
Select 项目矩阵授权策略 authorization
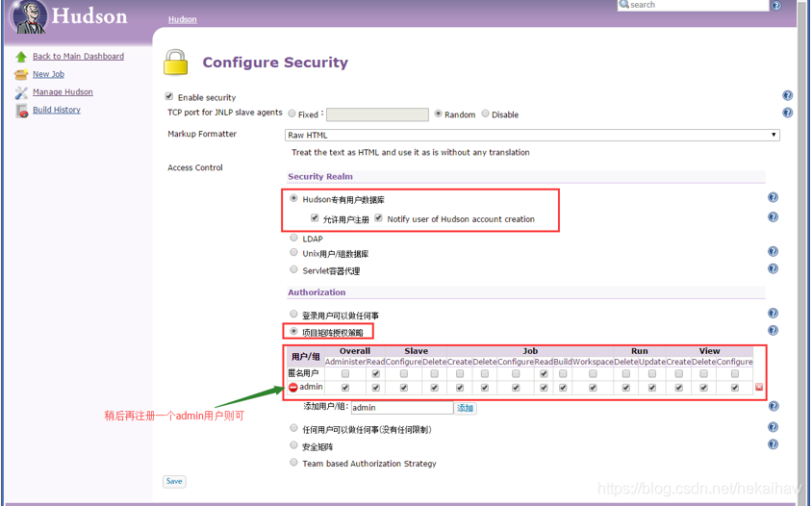click(293, 331)
